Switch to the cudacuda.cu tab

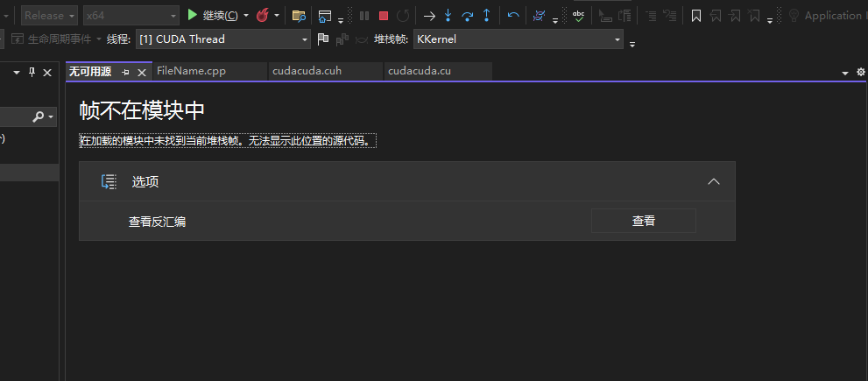click(419, 71)
